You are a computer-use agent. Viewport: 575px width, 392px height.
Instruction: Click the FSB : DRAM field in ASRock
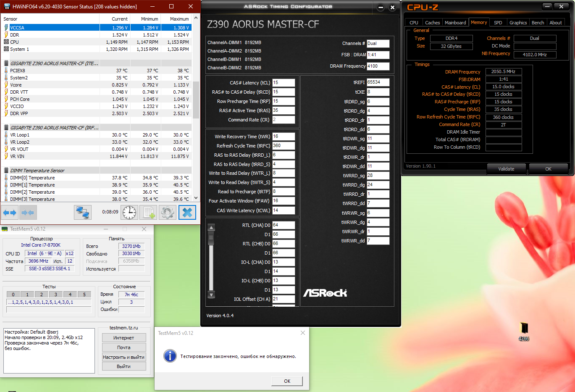point(378,55)
